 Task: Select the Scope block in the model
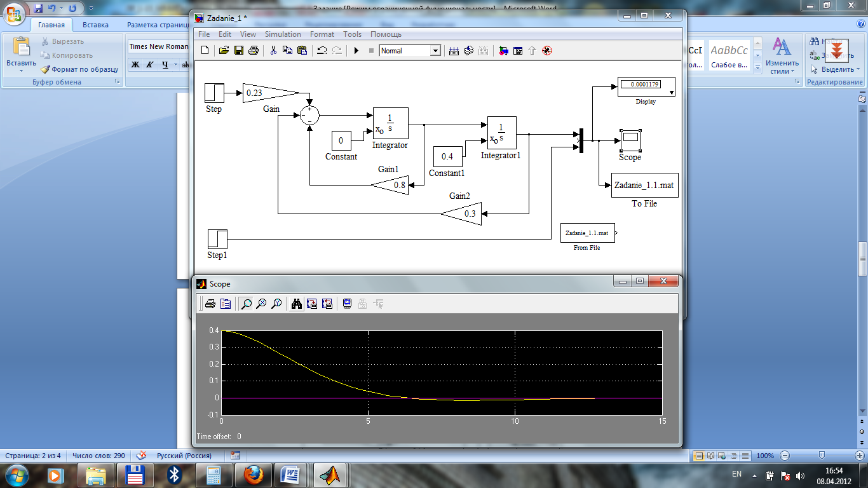630,140
